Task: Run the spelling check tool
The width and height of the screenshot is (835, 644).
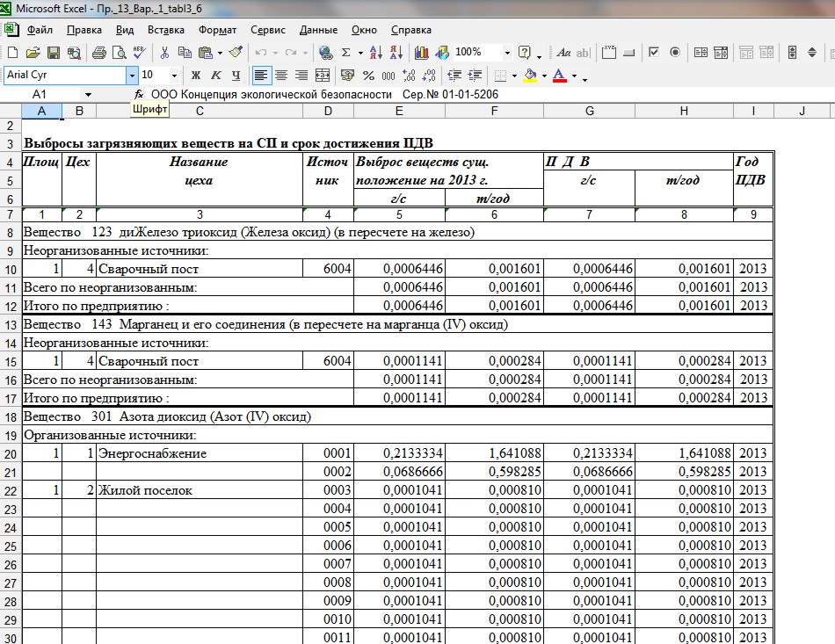Action: pos(138,53)
